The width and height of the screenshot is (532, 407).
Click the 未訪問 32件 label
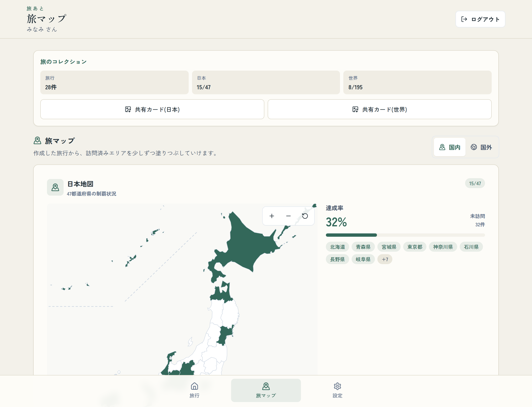(x=477, y=220)
